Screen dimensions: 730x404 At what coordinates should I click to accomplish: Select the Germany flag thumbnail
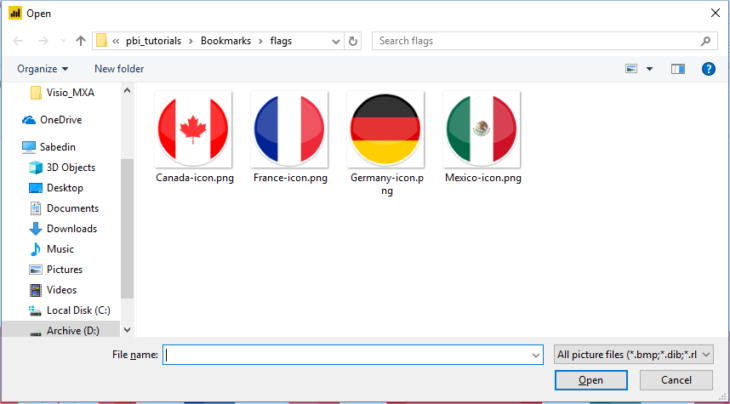click(385, 129)
